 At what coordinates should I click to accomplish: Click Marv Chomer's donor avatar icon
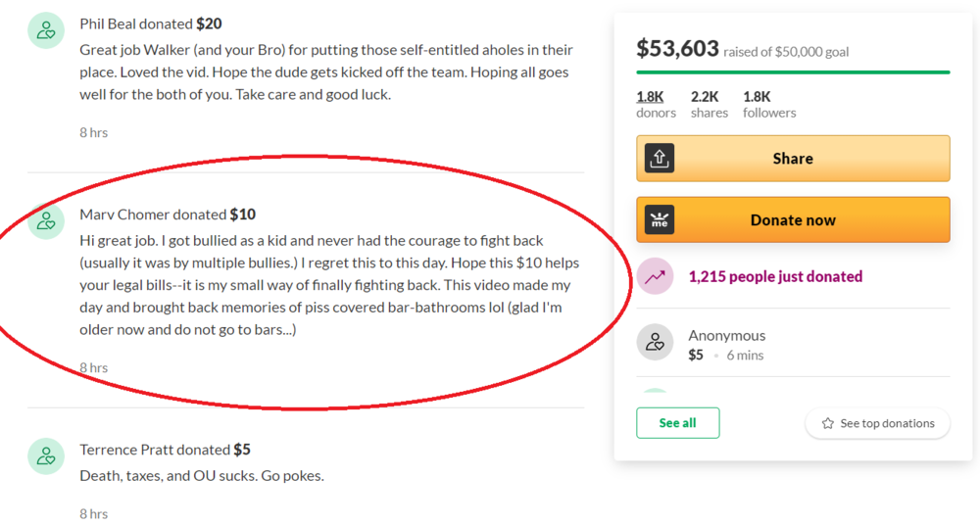[45, 220]
